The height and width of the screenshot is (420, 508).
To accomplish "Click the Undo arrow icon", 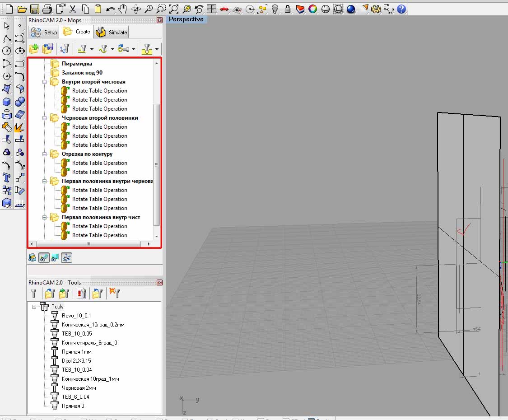I will [x=110, y=9].
